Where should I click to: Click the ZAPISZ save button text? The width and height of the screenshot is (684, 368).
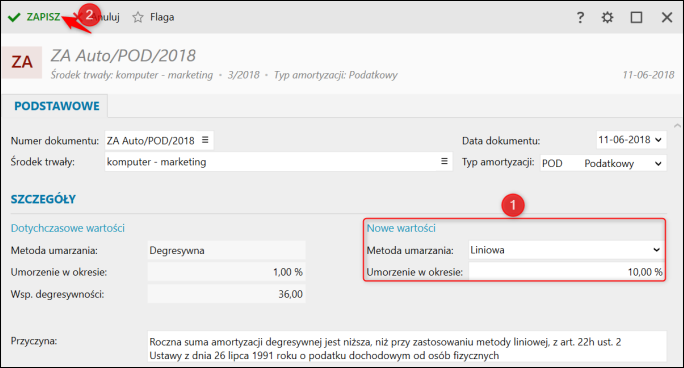point(43,17)
